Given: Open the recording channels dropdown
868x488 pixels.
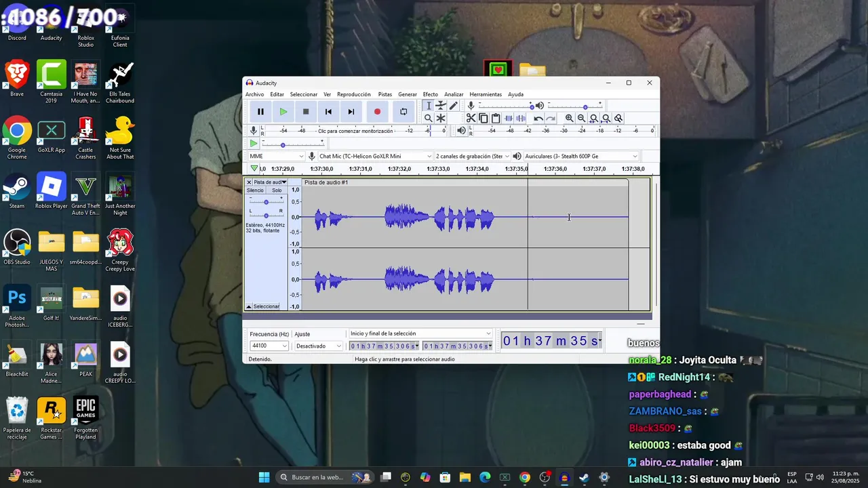Looking at the screenshot, I should point(473,156).
